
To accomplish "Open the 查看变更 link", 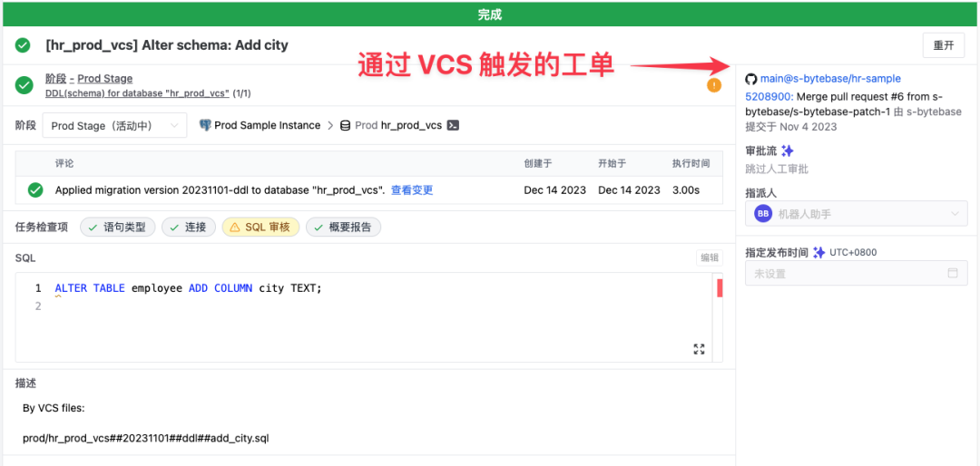I will 412,190.
